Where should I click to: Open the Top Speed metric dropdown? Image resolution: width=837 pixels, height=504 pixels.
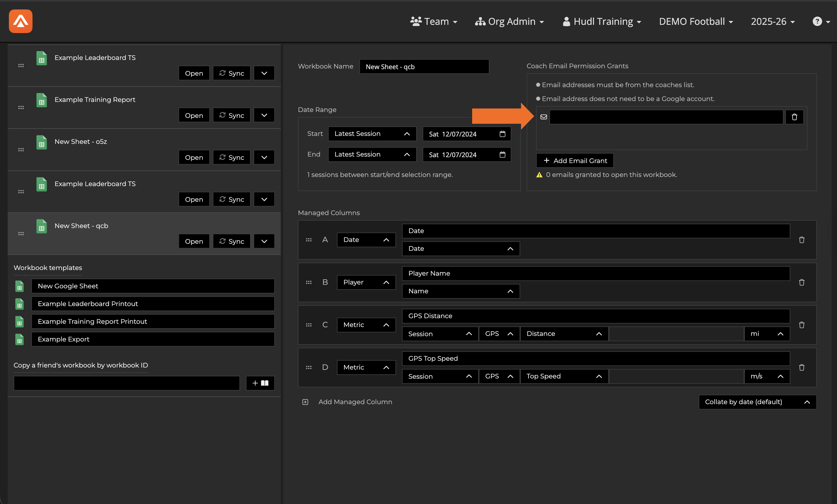click(x=564, y=376)
